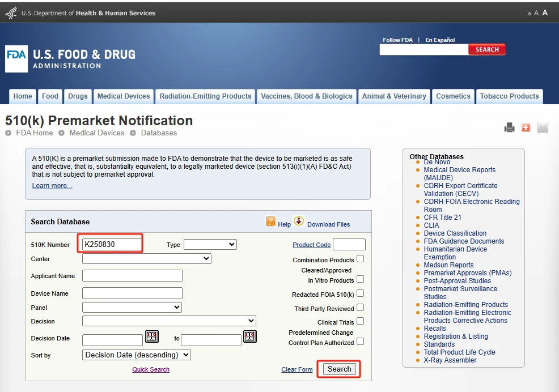Check the Combination Products checkbox
Viewport: 559px width, 392px height.
point(361,259)
